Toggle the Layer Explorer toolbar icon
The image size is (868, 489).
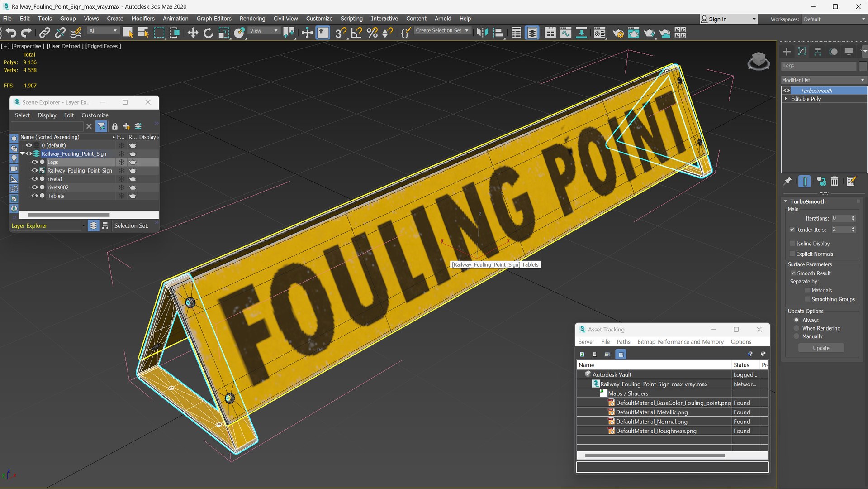pos(532,32)
